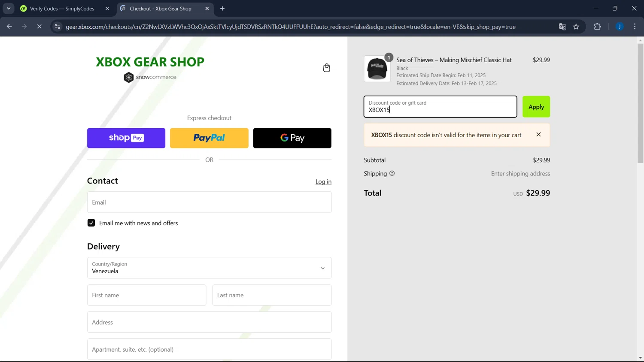The image size is (644, 362).
Task: Apply the discount code
Action: tap(536, 107)
